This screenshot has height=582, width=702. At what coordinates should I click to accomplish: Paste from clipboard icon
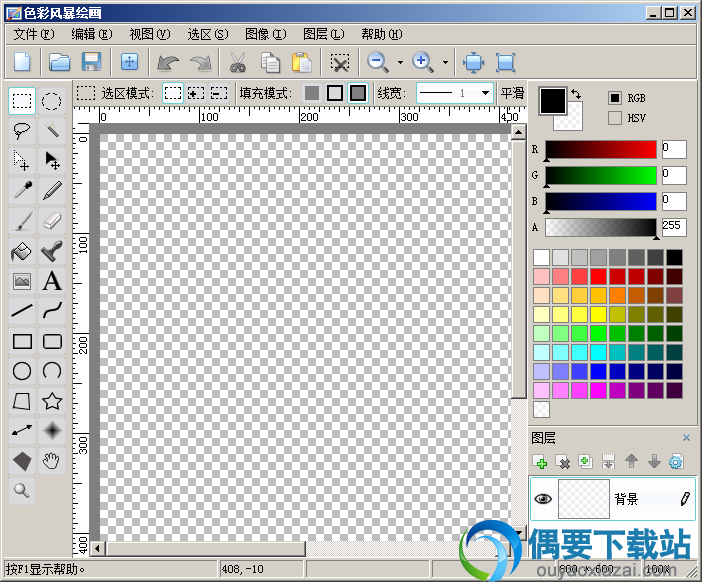click(x=302, y=62)
